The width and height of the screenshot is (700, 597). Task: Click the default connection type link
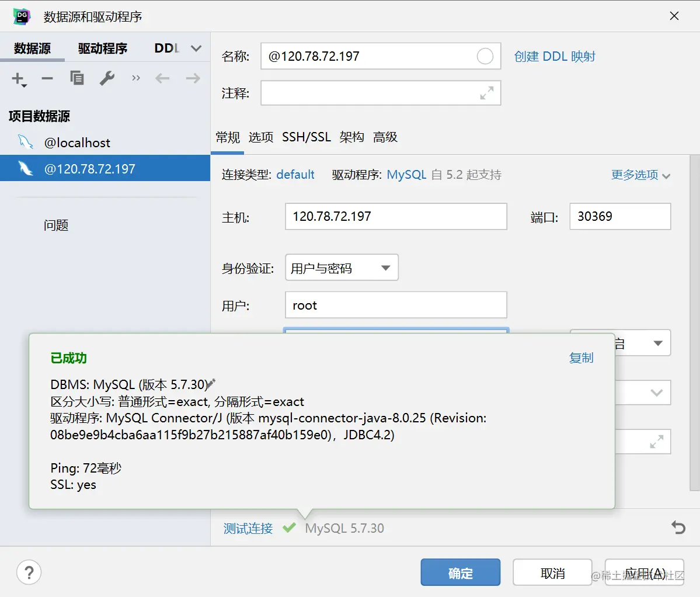tap(295, 175)
